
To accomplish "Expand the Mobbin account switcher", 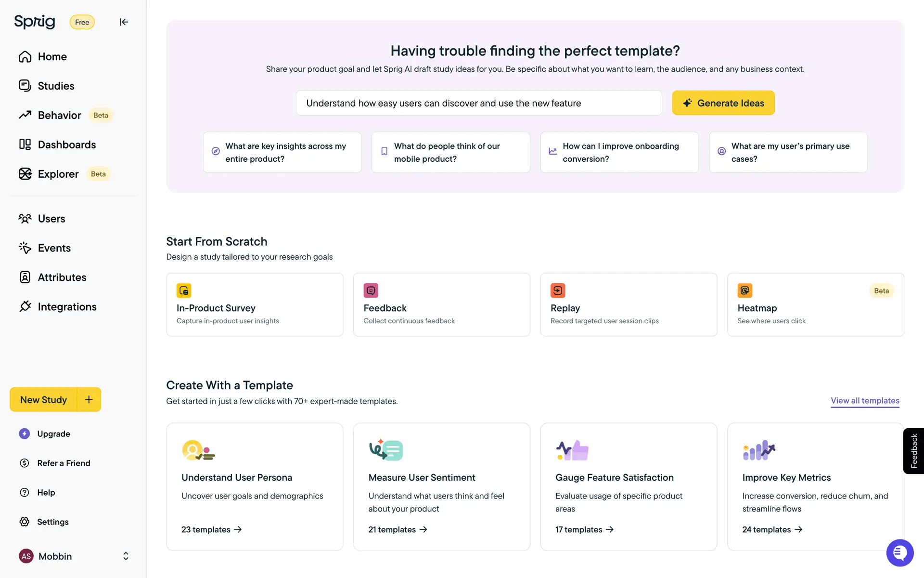I will click(126, 556).
